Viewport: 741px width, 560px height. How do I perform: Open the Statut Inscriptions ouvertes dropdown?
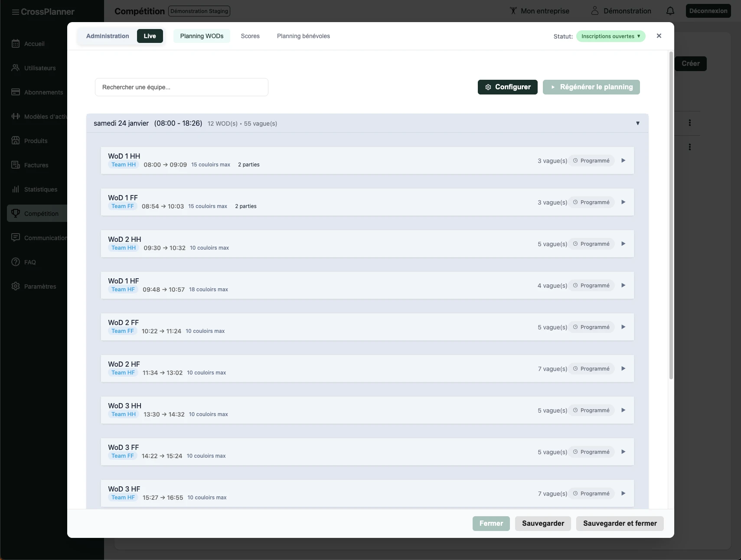click(610, 36)
